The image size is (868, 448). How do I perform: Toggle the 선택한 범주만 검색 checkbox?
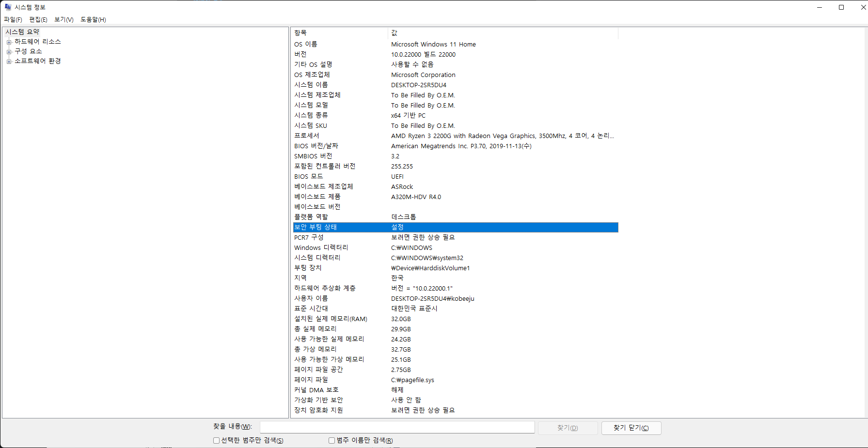(216, 440)
